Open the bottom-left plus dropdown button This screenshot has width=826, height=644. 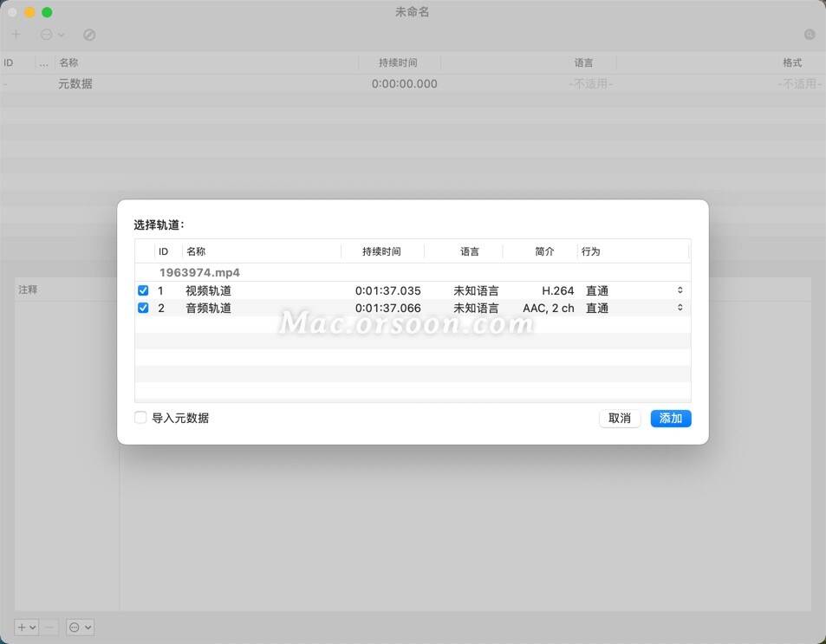26,628
